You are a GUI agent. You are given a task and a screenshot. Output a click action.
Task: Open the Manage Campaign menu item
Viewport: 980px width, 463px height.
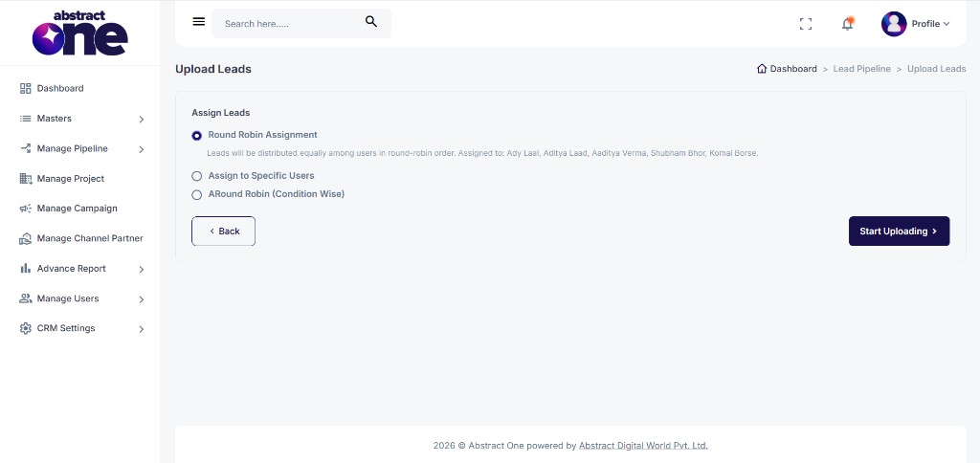[x=77, y=209]
